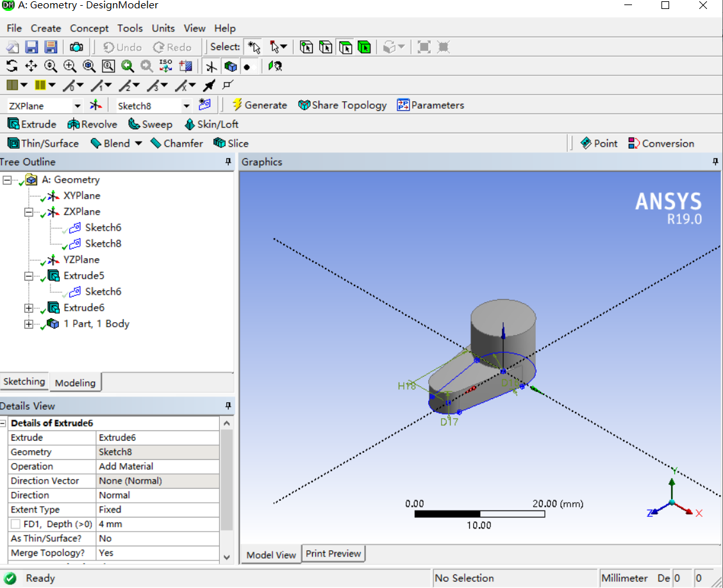Click the display vertices icon
Viewport: 723px width, 588px height.
(x=228, y=85)
